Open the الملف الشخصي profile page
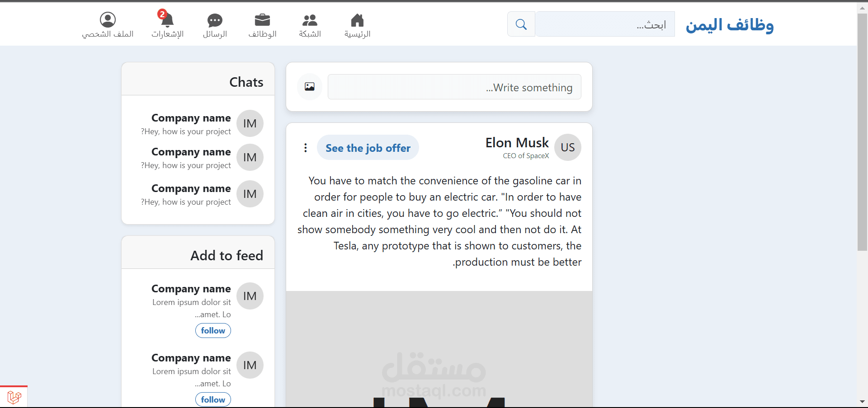 tap(108, 25)
